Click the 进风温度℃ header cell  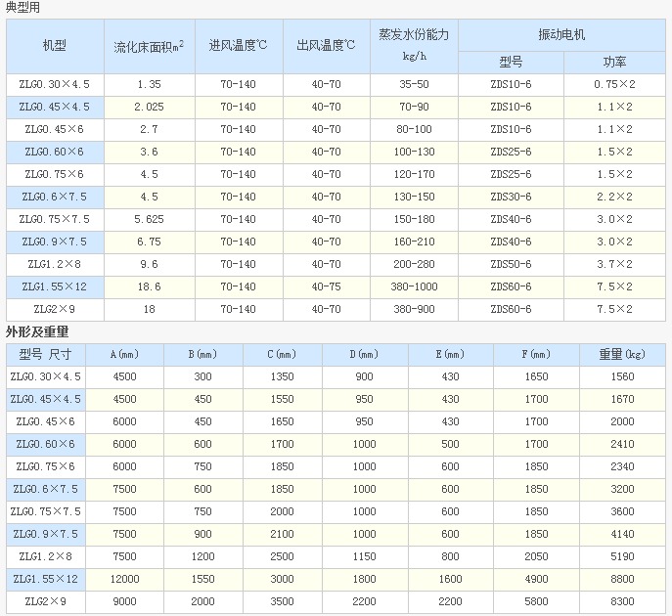click(238, 46)
